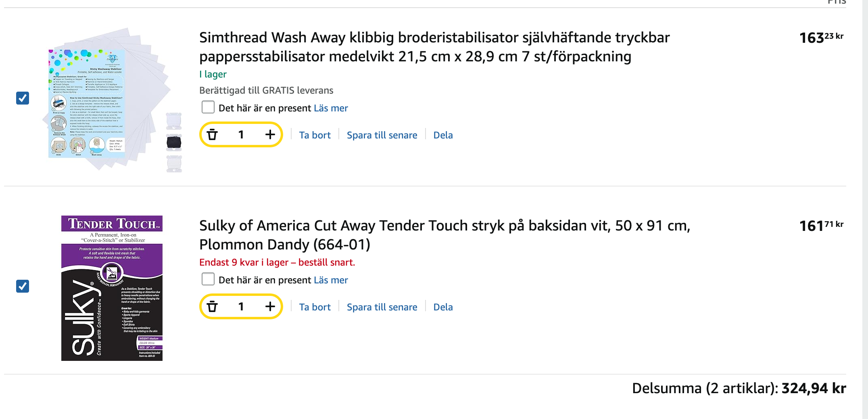Viewport: 868px width, 419px height.
Task: Click trash icon for Simthread stabilizer
Action: click(x=212, y=134)
